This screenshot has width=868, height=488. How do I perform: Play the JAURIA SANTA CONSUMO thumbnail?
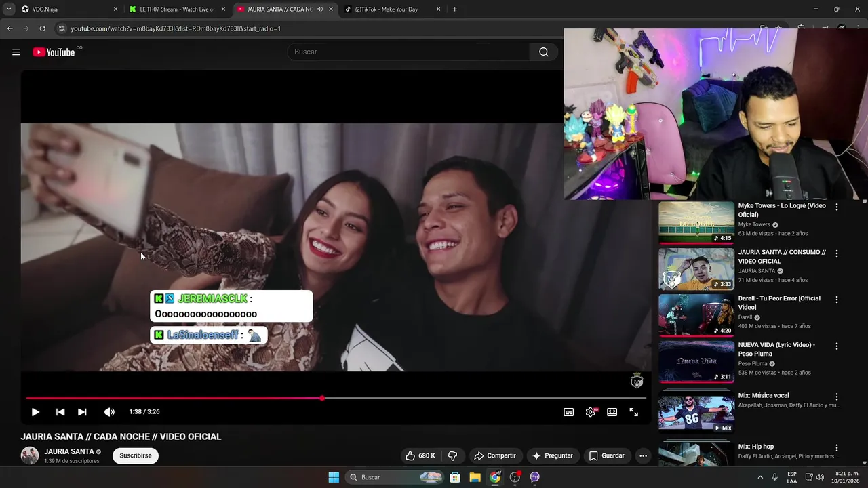coord(696,268)
